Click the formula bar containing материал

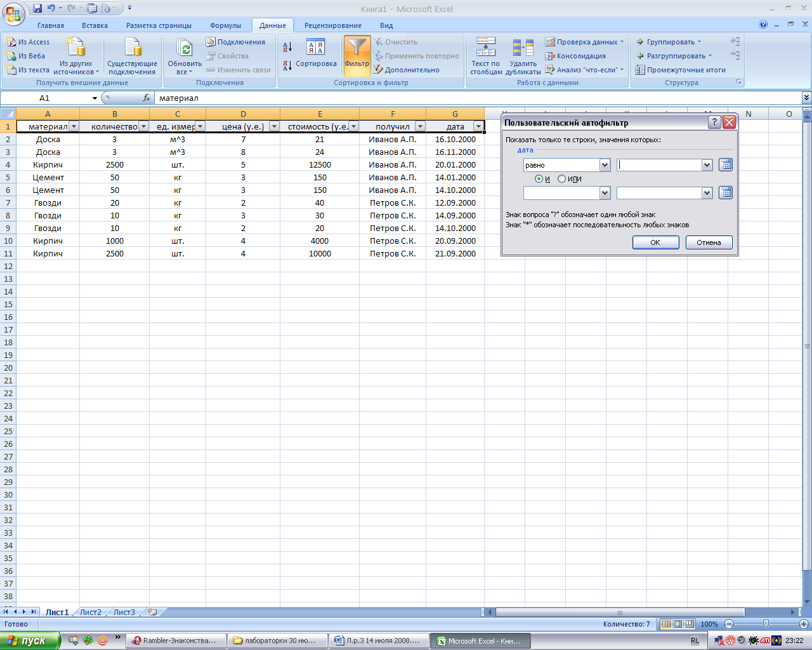[478, 98]
